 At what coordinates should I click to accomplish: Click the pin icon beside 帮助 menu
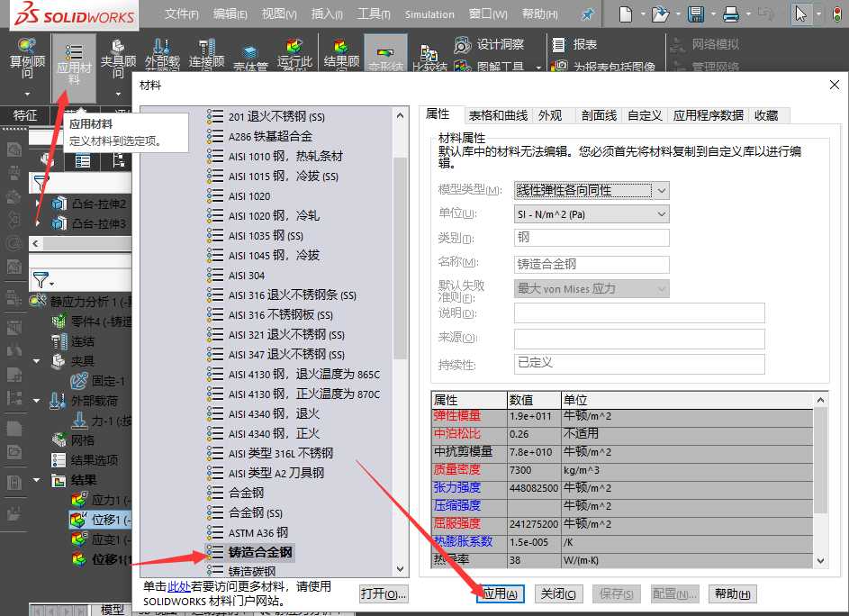point(587,14)
